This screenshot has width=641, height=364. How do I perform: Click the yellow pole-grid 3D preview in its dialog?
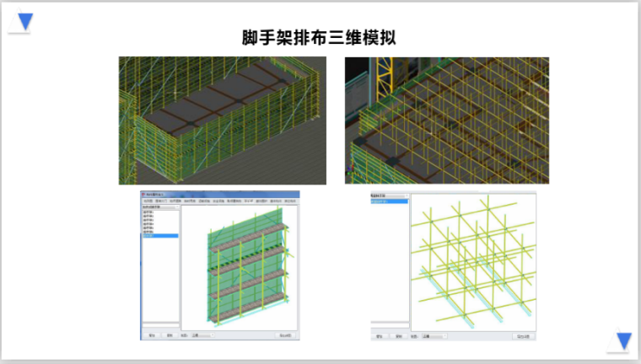pos(473,262)
